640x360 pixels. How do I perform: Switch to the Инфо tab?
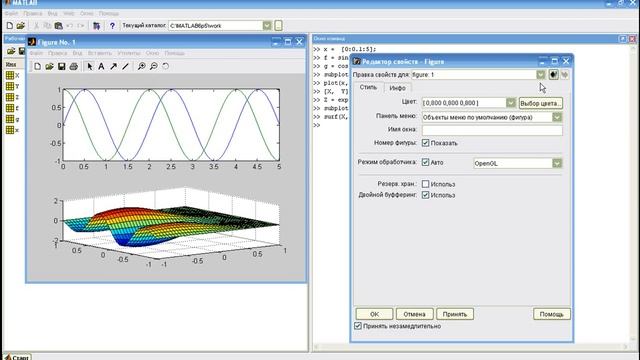tap(397, 88)
